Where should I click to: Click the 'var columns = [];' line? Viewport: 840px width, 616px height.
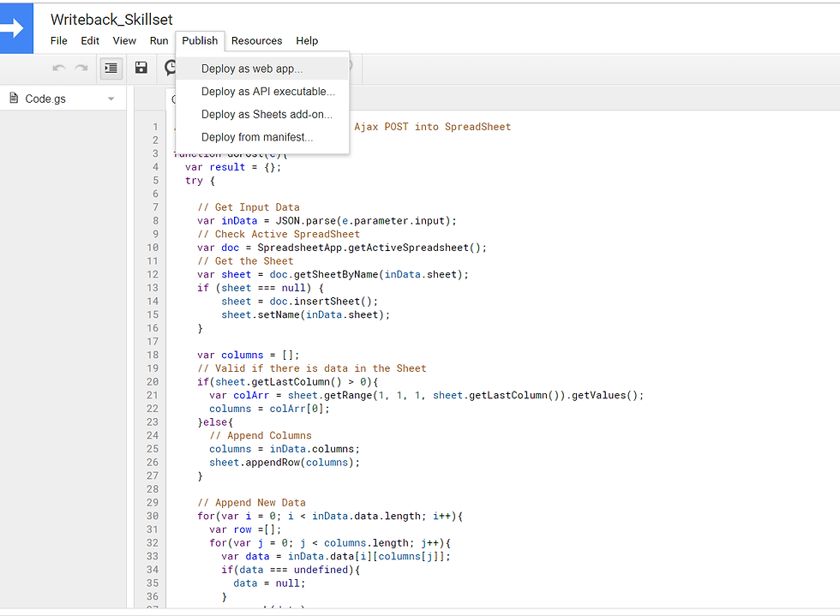[248, 355]
